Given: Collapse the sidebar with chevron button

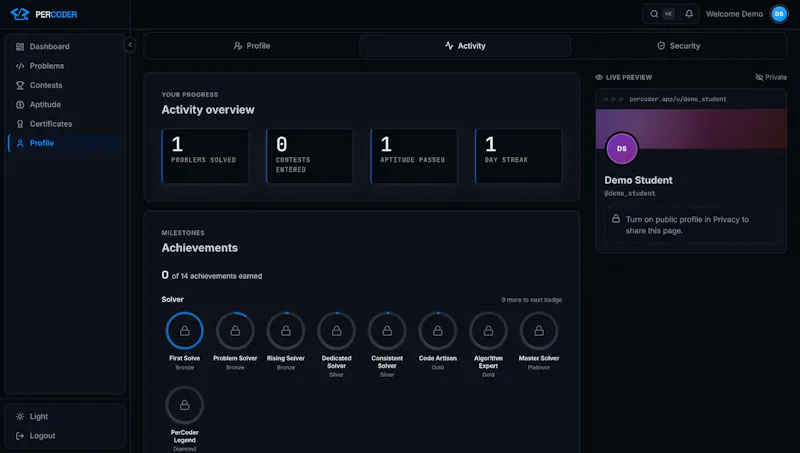Looking at the screenshot, I should pos(130,45).
